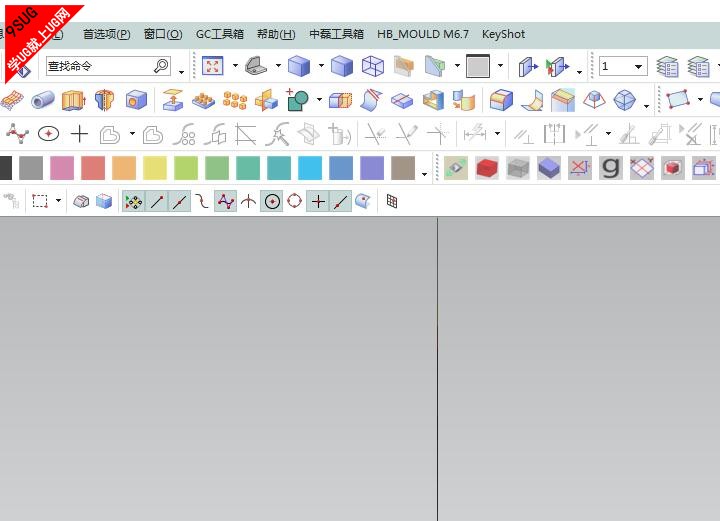Click the red solid box icon
Viewport: 720px width, 521px height.
click(x=487, y=168)
